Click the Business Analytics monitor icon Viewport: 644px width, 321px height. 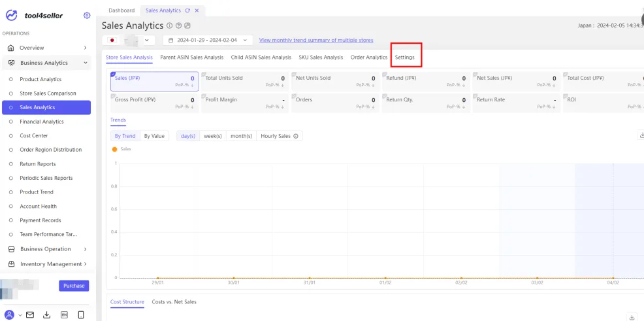pos(12,63)
